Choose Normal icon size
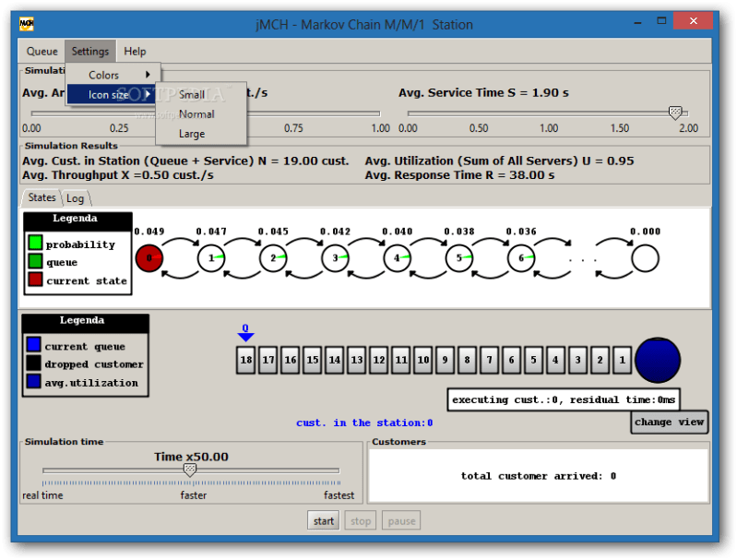 (x=201, y=114)
